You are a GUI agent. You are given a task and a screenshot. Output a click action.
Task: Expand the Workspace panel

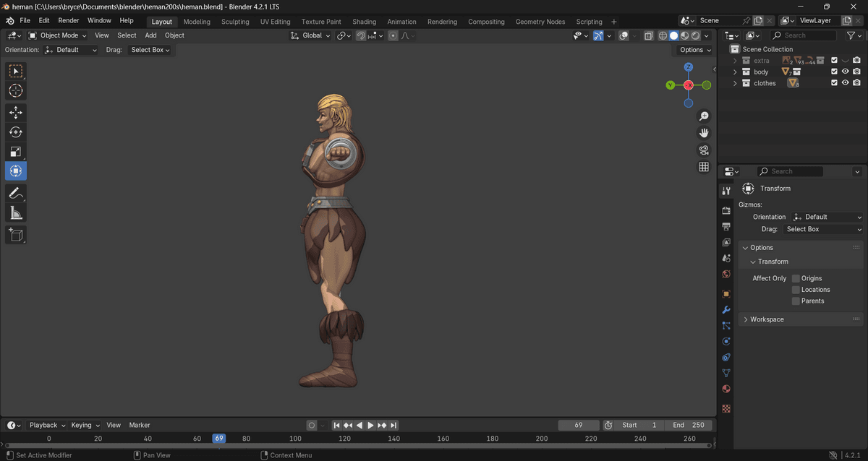(767, 319)
